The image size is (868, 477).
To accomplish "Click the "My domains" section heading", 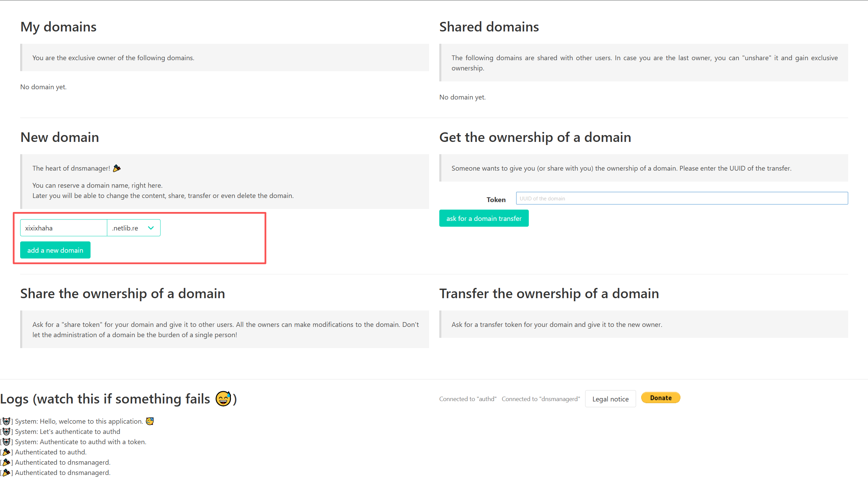I will (58, 27).
